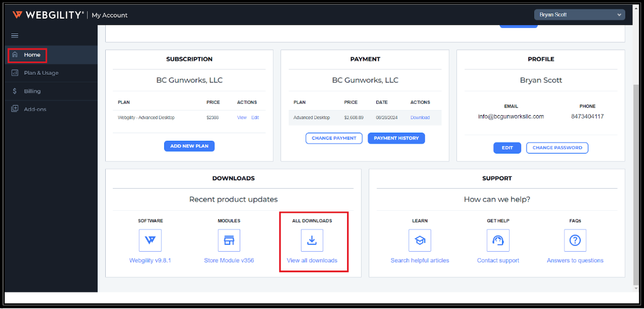Click the Webgility logo in header
Screen dimensions: 644x309
pos(48,15)
